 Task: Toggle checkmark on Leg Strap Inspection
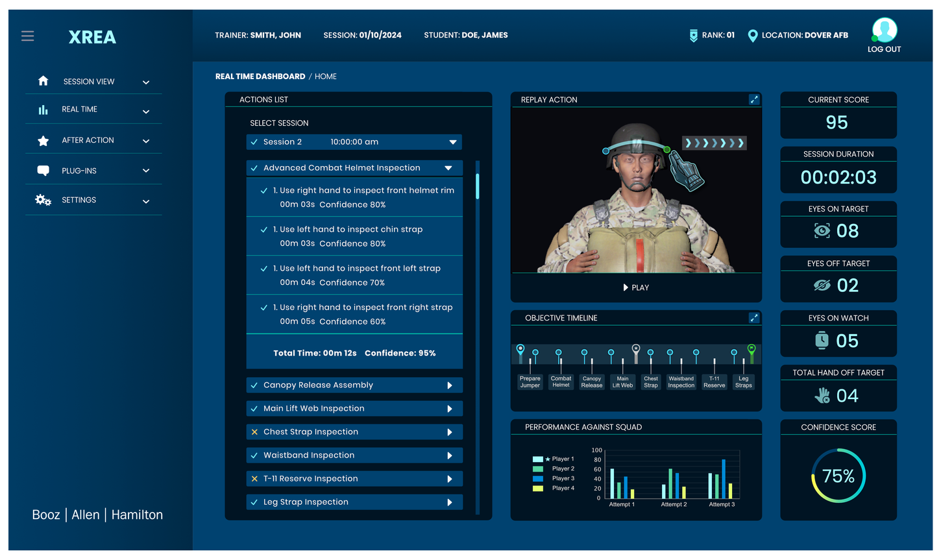[x=254, y=502]
